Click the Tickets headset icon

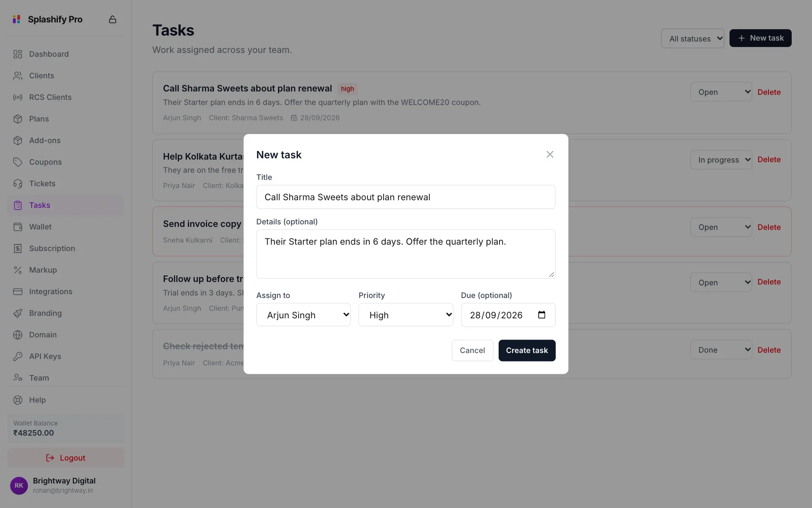point(18,184)
